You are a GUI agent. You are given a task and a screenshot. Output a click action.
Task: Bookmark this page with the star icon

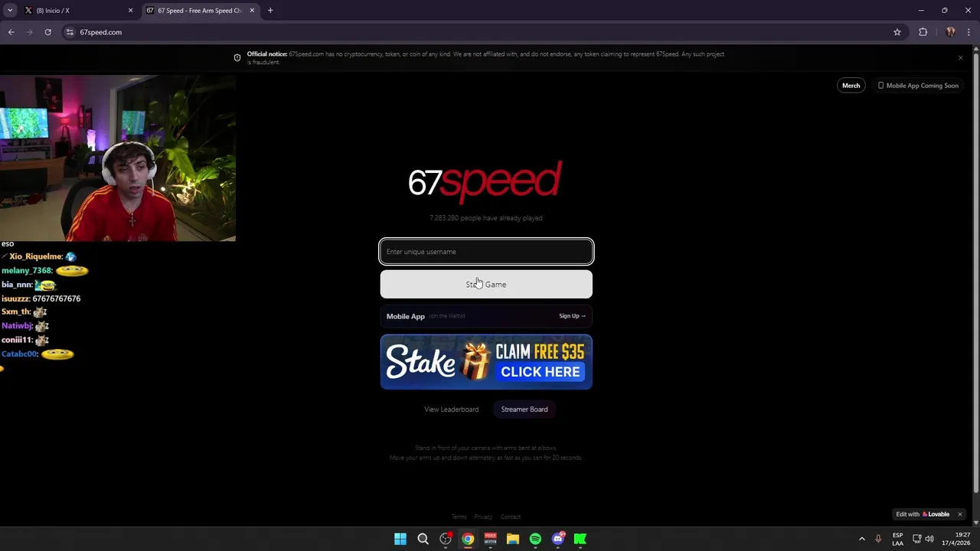pos(897,32)
